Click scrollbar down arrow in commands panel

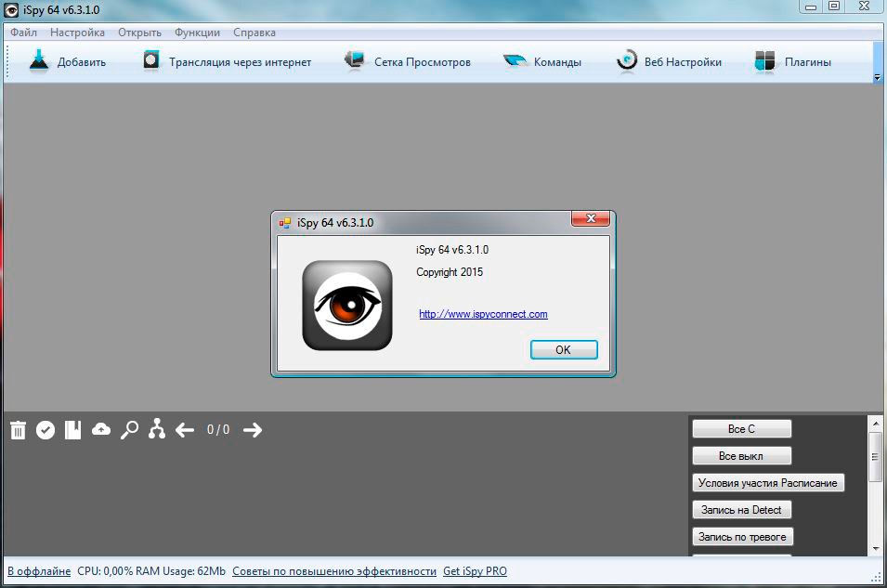coord(875,548)
